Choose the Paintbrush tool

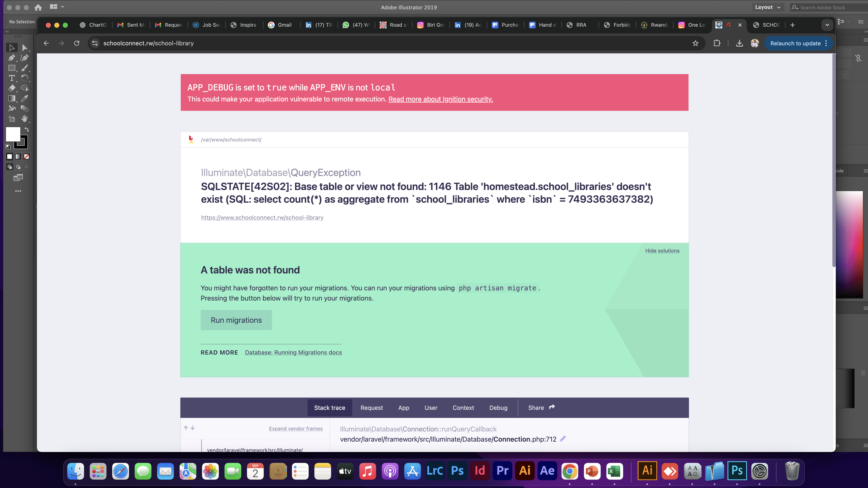coord(24,68)
